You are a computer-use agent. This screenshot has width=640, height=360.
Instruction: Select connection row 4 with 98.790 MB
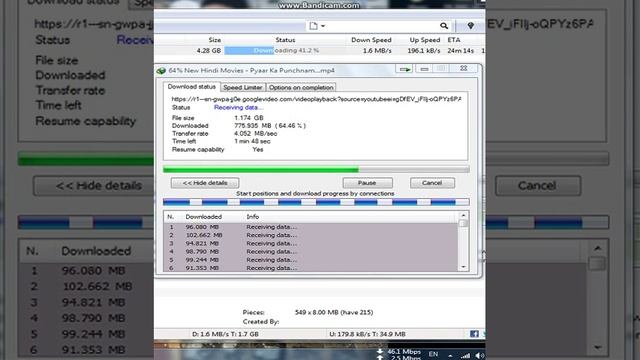(x=311, y=251)
